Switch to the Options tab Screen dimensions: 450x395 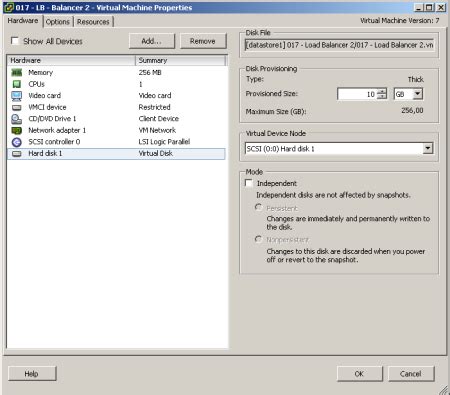pos(58,22)
